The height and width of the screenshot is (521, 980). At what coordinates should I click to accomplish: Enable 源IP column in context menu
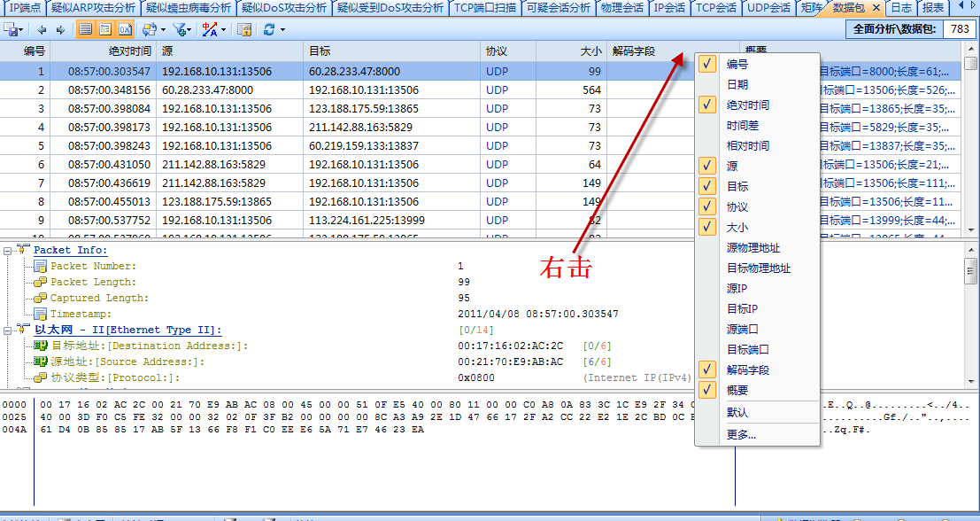point(737,288)
